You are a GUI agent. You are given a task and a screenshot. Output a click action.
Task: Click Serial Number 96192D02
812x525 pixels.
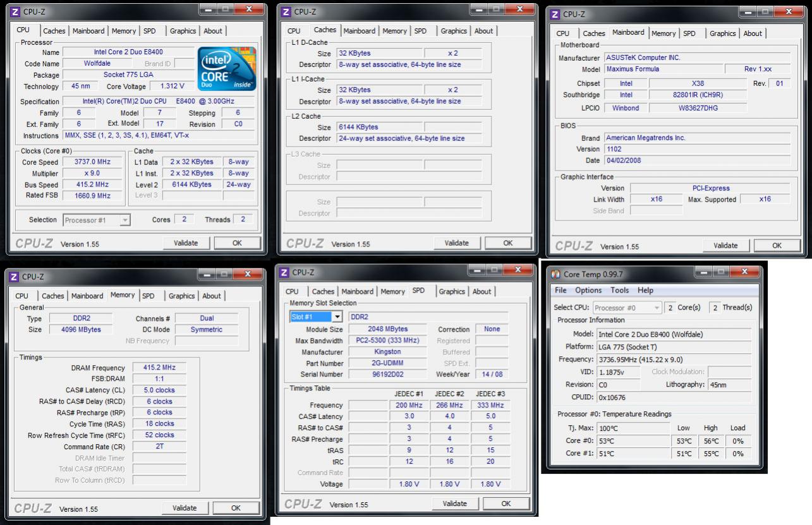tap(387, 375)
